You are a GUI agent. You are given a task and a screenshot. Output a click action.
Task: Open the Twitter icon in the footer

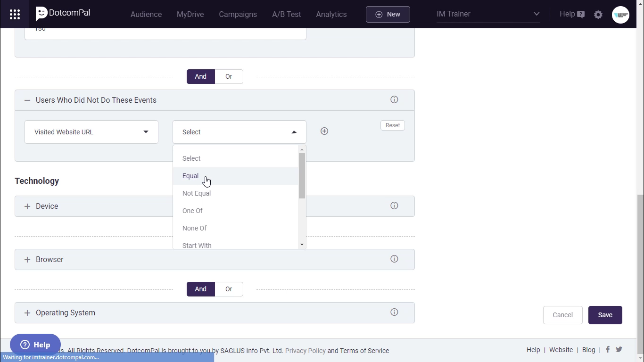coord(619,350)
